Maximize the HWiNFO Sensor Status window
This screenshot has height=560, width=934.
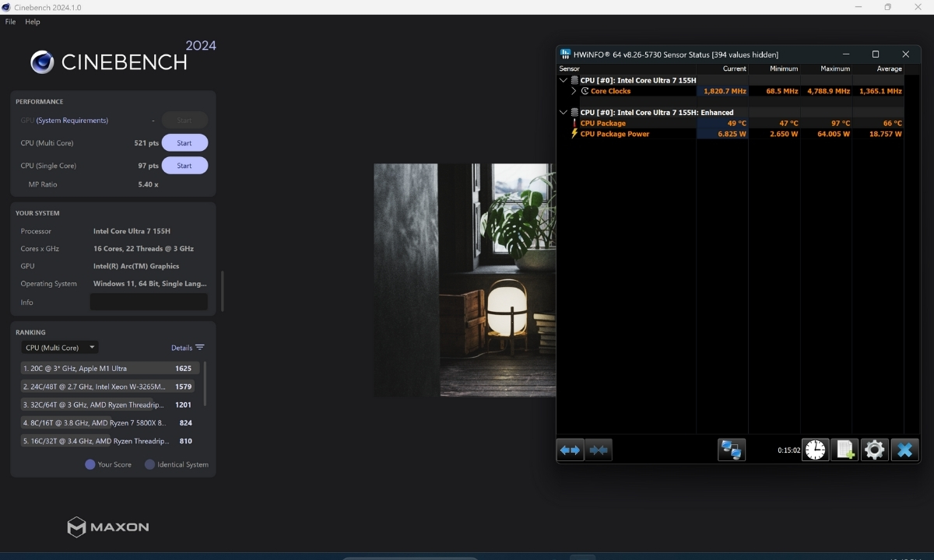[x=876, y=54]
